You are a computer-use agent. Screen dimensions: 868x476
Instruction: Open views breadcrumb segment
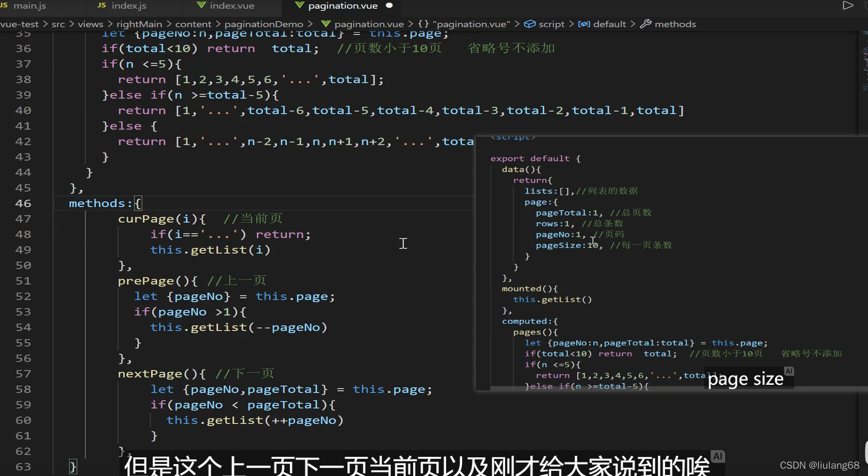tap(91, 24)
